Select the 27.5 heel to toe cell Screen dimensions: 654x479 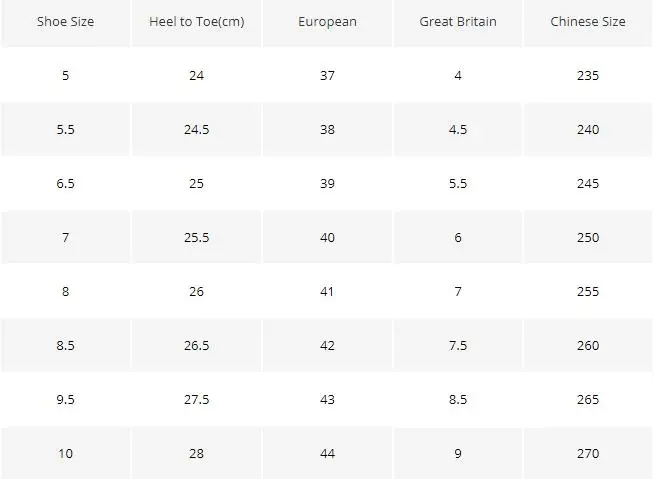(196, 399)
